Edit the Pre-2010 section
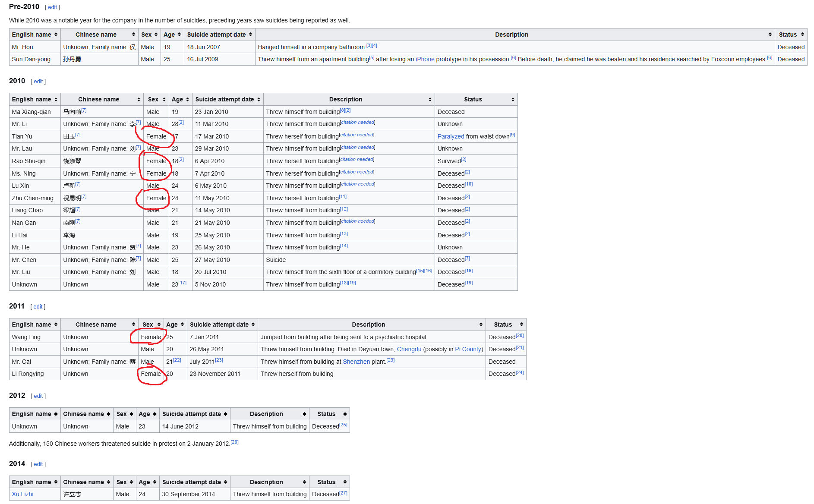Screen dimensions: 814x504 coord(52,7)
